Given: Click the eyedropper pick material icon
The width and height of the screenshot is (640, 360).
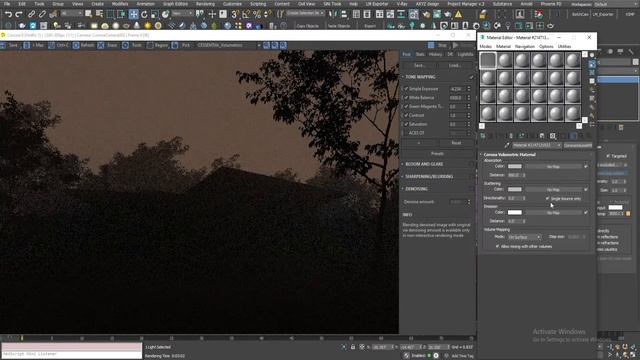Looking at the screenshot, I should 507,145.
